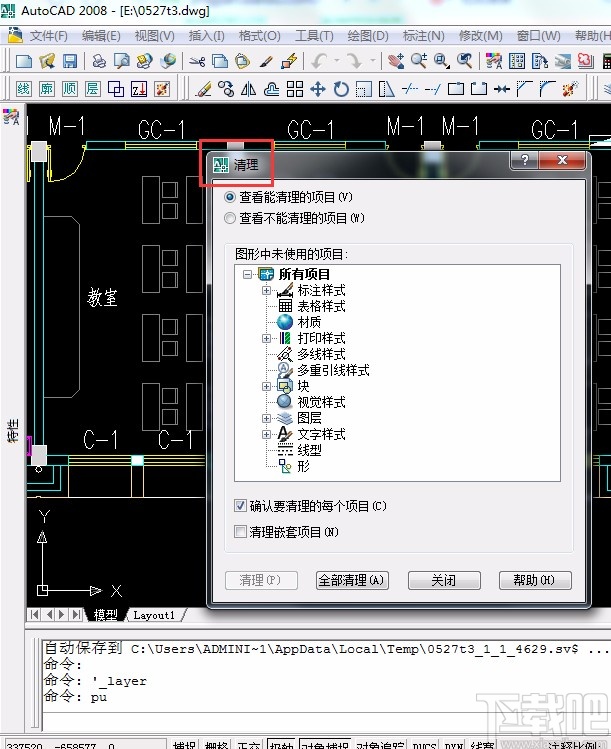
Task: Click the Open file icon
Action: [47, 61]
